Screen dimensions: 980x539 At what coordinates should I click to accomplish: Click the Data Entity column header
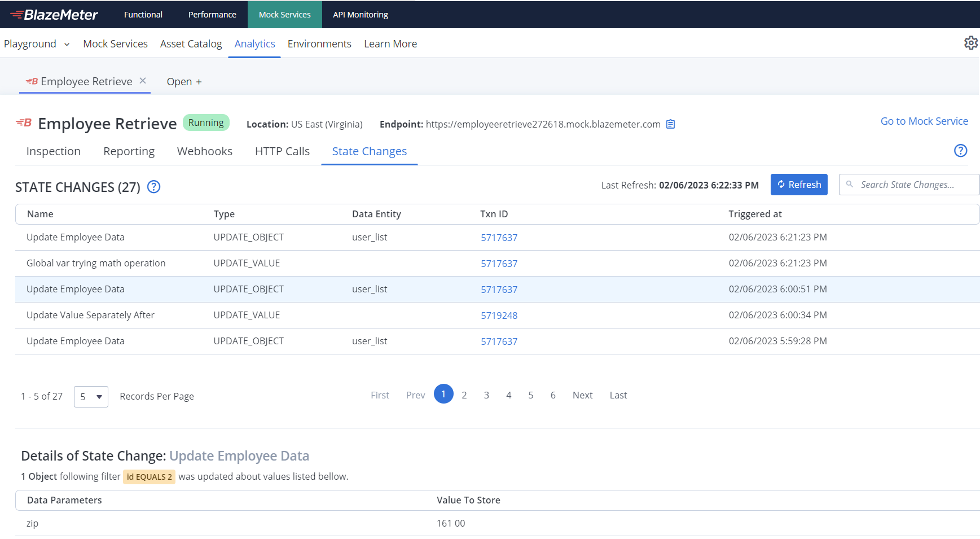(x=376, y=214)
